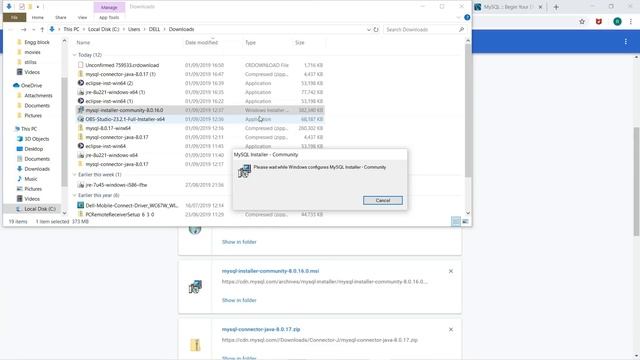Viewport: 640px width, 360px height.
Task: Click This PC in the address breadcrumb
Action: (x=71, y=29)
